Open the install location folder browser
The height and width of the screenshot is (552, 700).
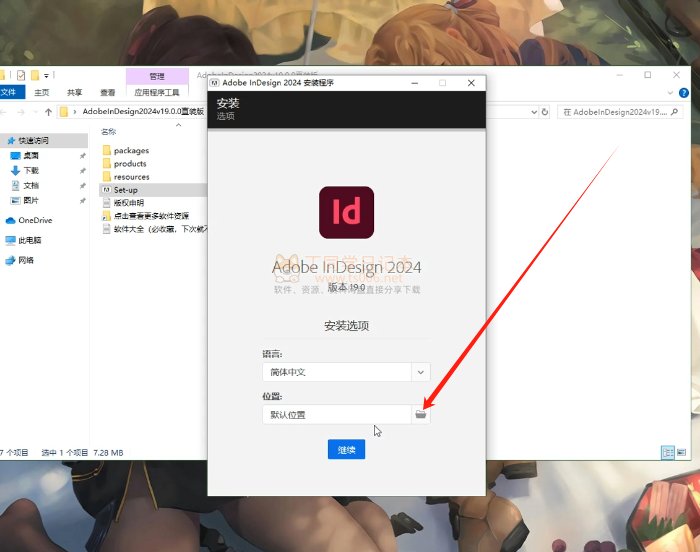coord(421,414)
